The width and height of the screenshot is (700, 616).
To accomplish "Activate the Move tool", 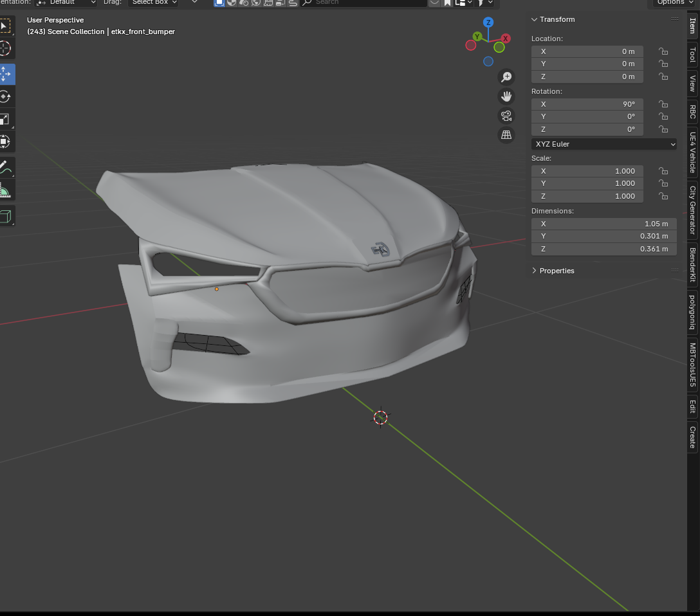I will 5,74.
